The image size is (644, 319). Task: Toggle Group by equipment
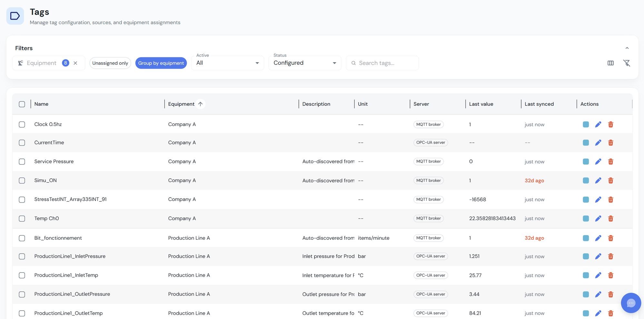coord(161,63)
